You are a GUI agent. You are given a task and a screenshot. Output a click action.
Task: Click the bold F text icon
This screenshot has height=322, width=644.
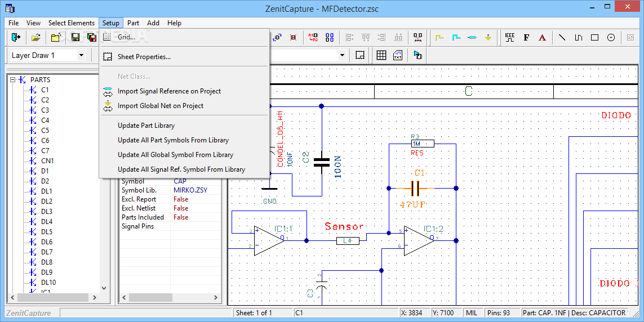click(x=526, y=37)
